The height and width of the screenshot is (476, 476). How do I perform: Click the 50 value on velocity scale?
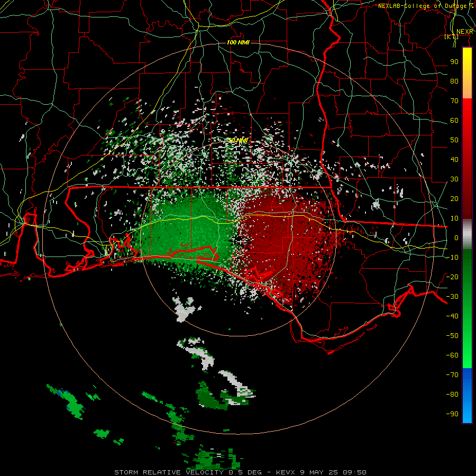tap(454, 140)
